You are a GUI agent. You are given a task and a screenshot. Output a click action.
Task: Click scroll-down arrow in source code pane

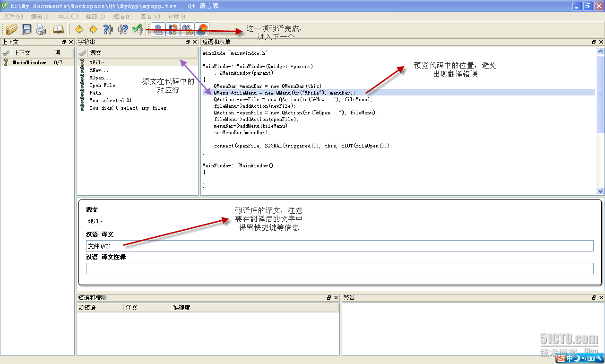click(x=601, y=191)
